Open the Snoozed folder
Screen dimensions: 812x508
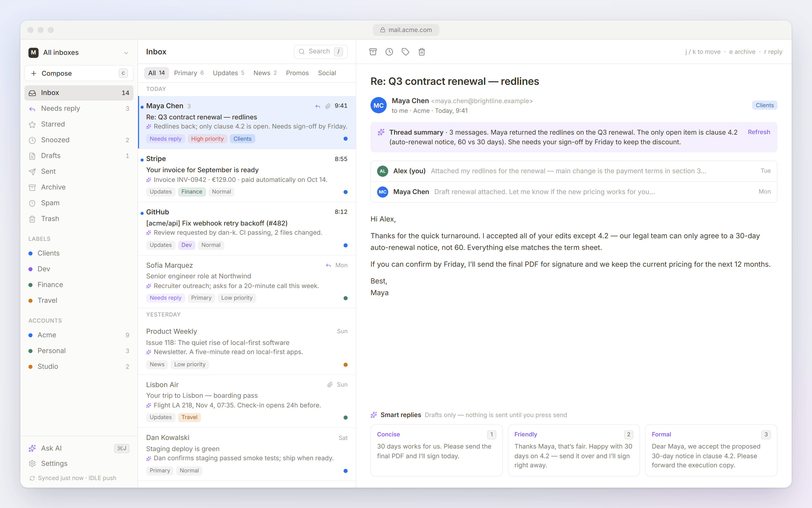pyautogui.click(x=79, y=140)
